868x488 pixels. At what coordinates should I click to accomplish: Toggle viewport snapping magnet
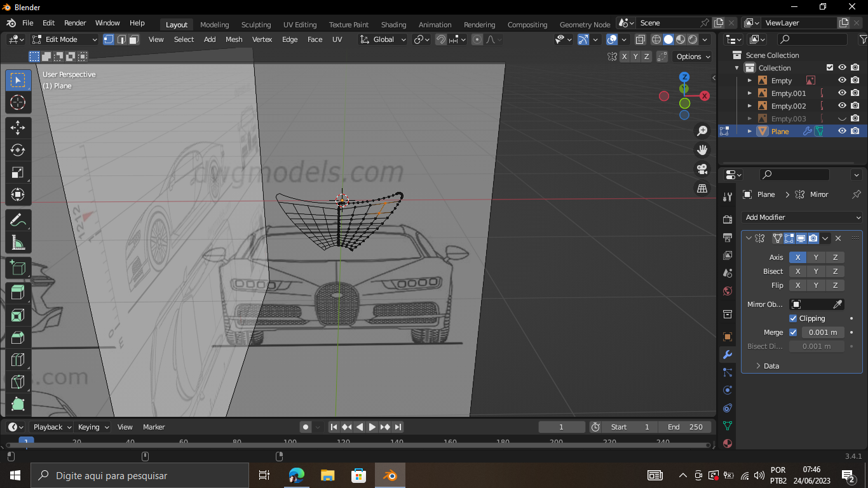[441, 39]
